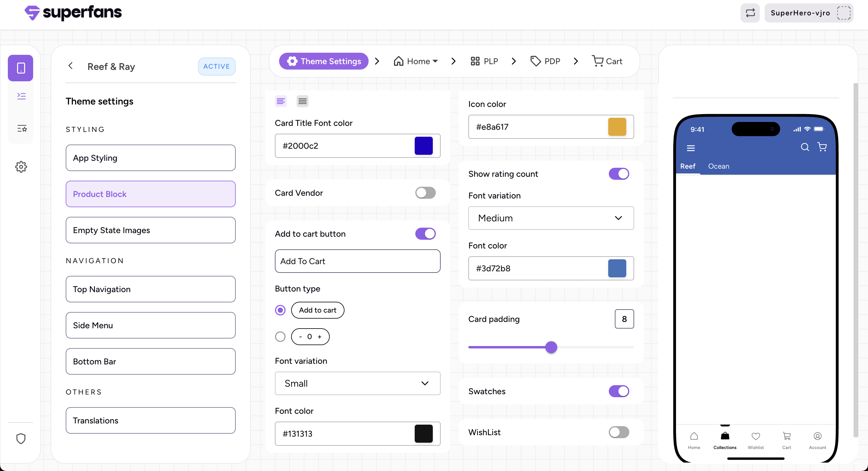Image resolution: width=868 pixels, height=471 pixels.
Task: Click the list-with-star sidebar icon
Action: pyautogui.click(x=22, y=128)
